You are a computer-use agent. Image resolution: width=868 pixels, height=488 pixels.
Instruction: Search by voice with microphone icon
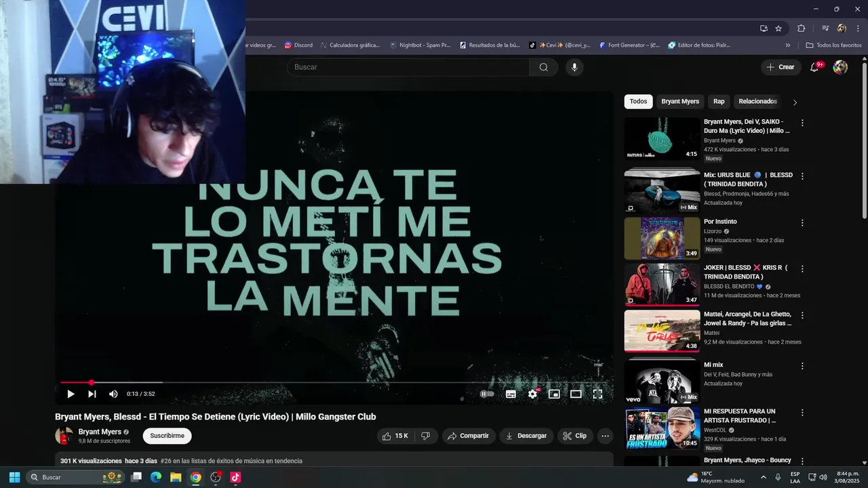(574, 67)
